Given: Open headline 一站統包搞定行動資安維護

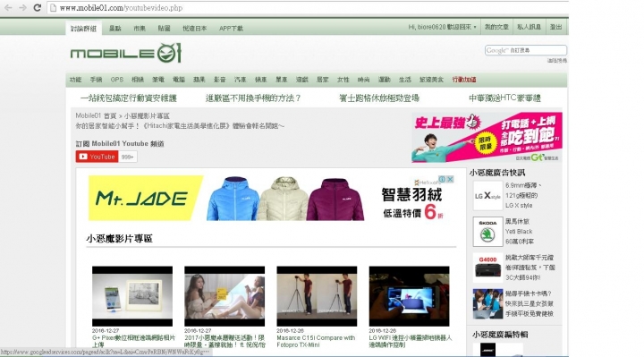Looking at the screenshot, I should point(129,98).
